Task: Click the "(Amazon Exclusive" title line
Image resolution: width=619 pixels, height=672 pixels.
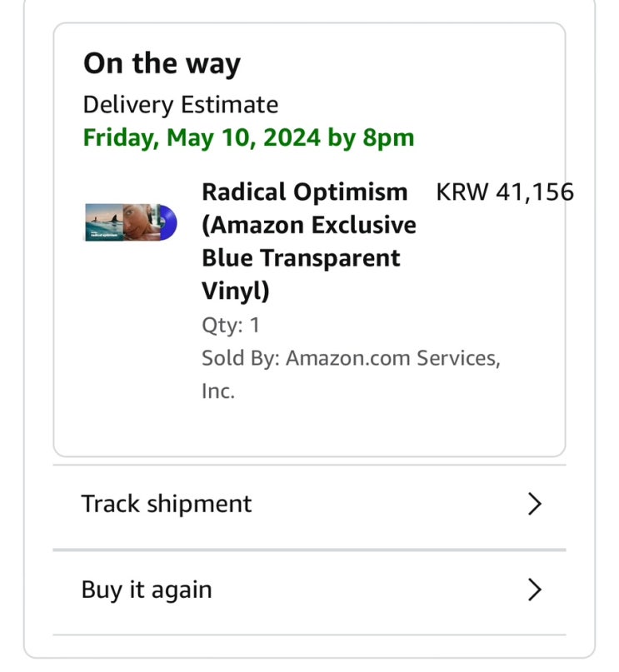Action: point(309,225)
